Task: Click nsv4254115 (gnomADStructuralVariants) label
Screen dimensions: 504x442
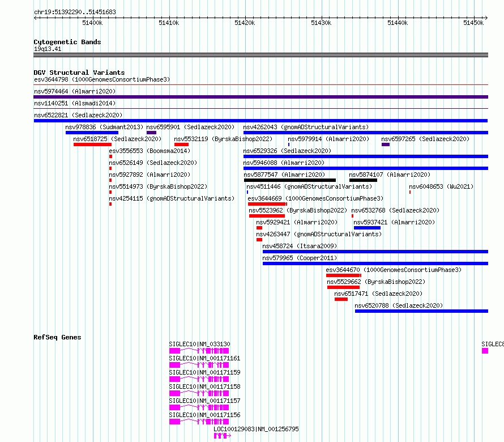Action: click(172, 198)
